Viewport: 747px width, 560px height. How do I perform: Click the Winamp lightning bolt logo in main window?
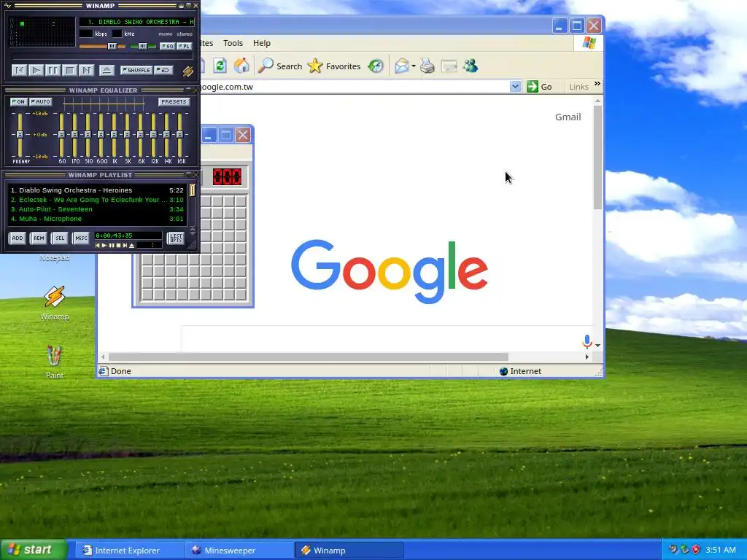coord(187,71)
